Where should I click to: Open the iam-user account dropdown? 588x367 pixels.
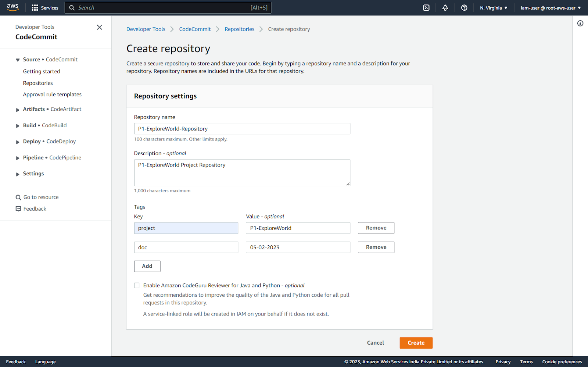click(551, 8)
